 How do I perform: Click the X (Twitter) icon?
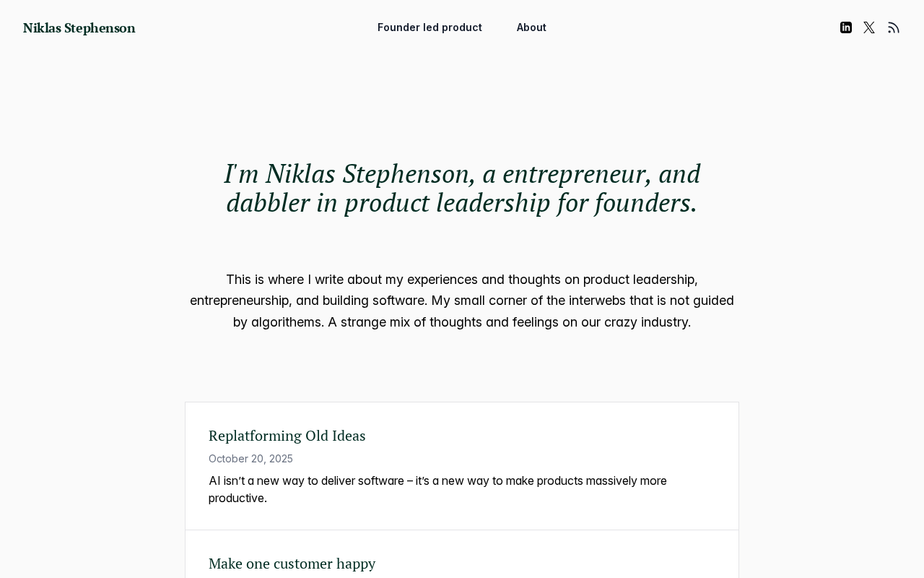click(x=869, y=27)
